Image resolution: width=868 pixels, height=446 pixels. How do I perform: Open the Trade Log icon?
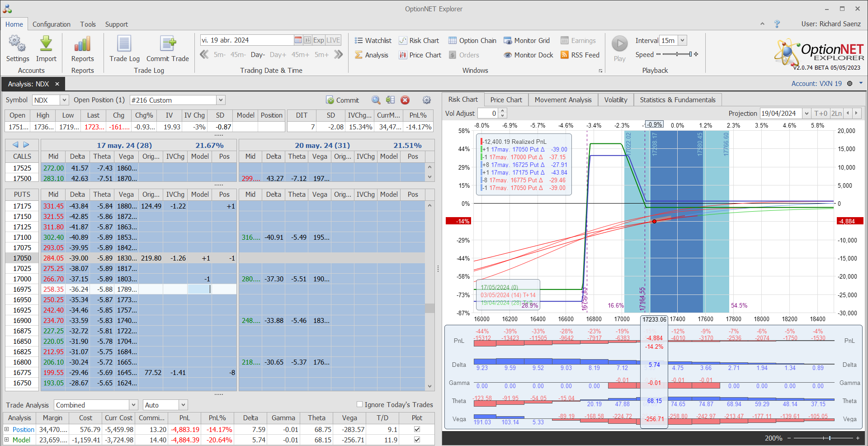click(x=124, y=45)
